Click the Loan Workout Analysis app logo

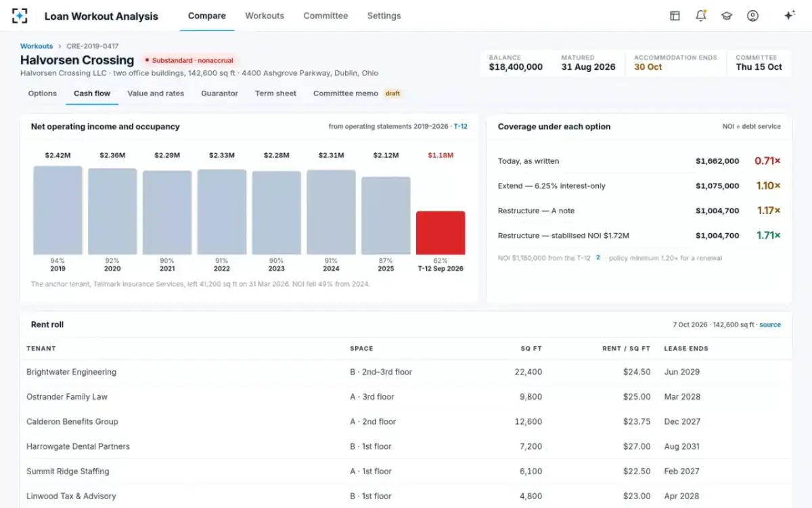click(20, 16)
